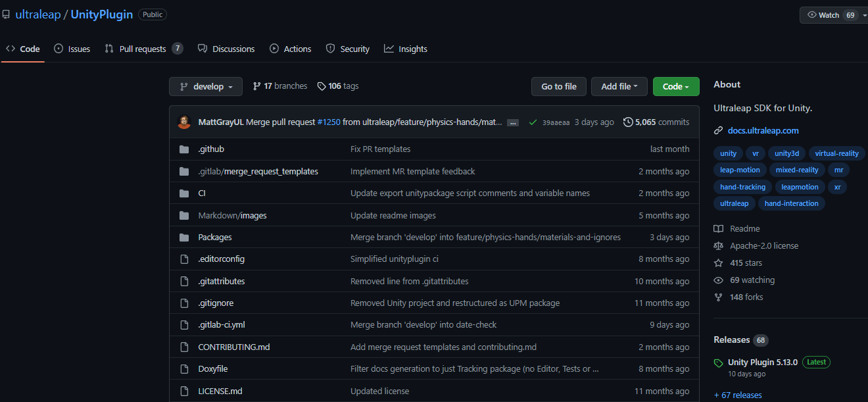View the 17 branches link
This screenshot has width=868, height=402.
279,86
